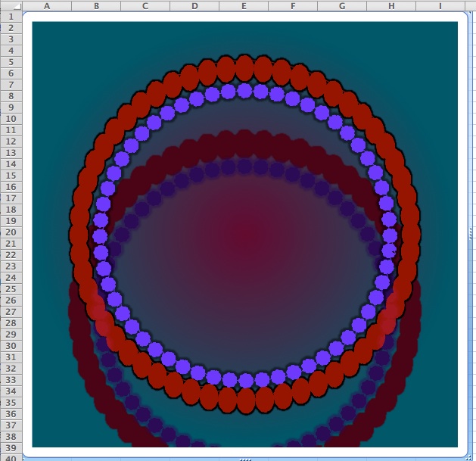Image resolution: width=476 pixels, height=461 pixels.
Task: Grab the chart's bottom-edge resize handle
Action: point(246,459)
